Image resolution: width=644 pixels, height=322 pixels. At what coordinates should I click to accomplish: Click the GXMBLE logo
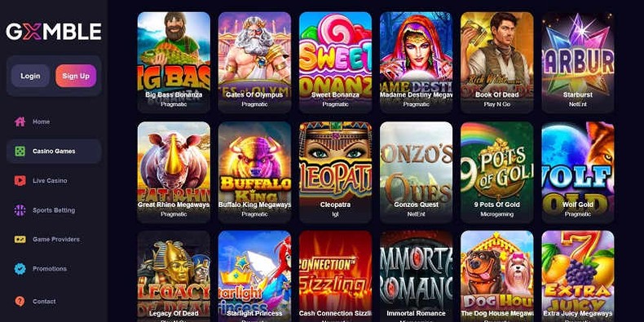pos(54,32)
